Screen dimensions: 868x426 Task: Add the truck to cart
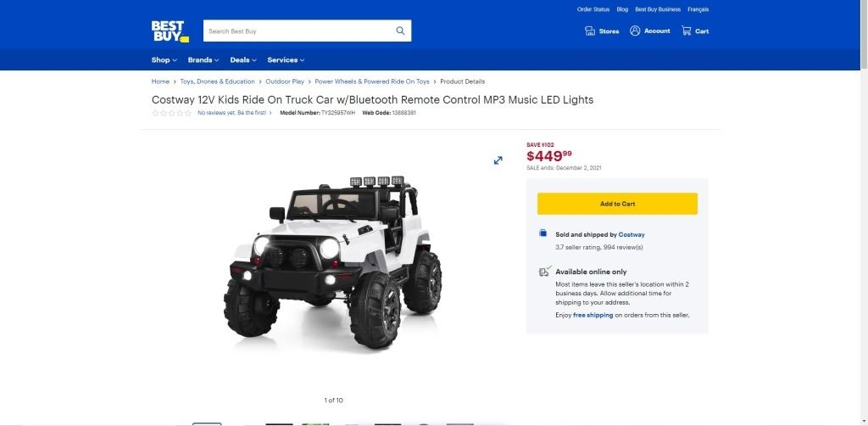pos(617,204)
